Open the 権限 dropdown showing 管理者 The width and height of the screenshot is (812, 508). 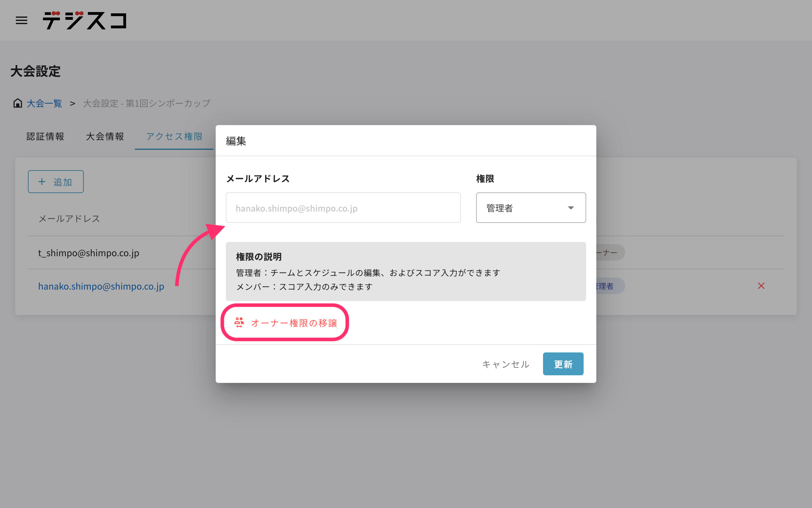[x=531, y=208]
